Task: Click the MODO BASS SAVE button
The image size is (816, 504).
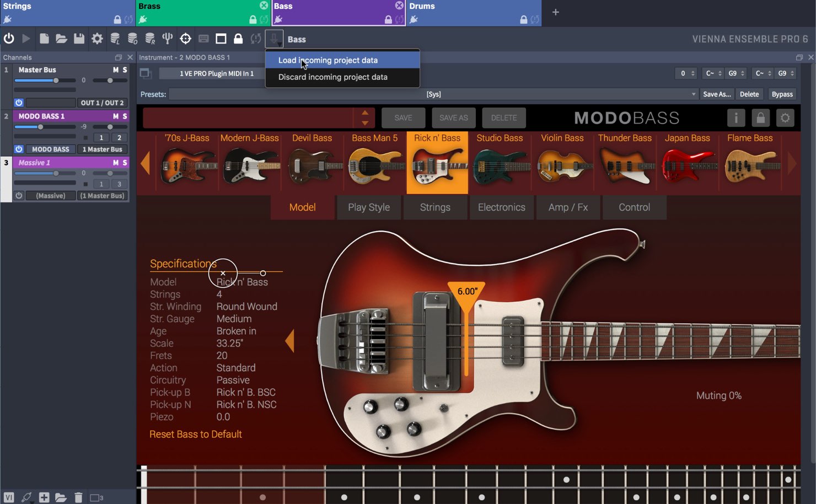Action: pyautogui.click(x=403, y=118)
